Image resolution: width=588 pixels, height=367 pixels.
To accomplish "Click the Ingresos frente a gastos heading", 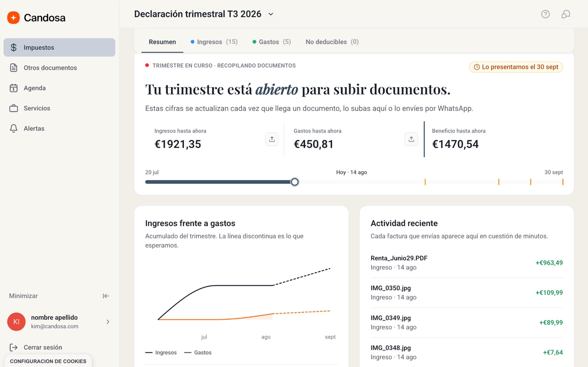I will click(190, 223).
